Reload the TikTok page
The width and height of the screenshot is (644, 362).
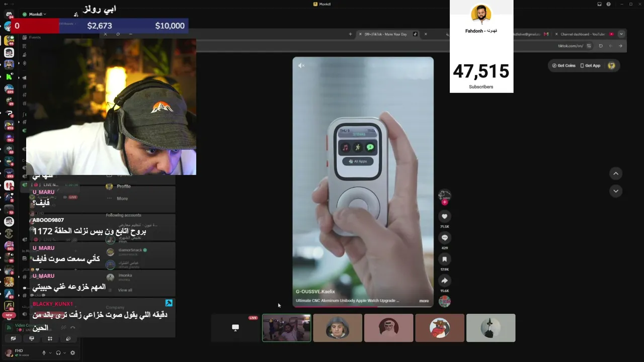tap(601, 46)
